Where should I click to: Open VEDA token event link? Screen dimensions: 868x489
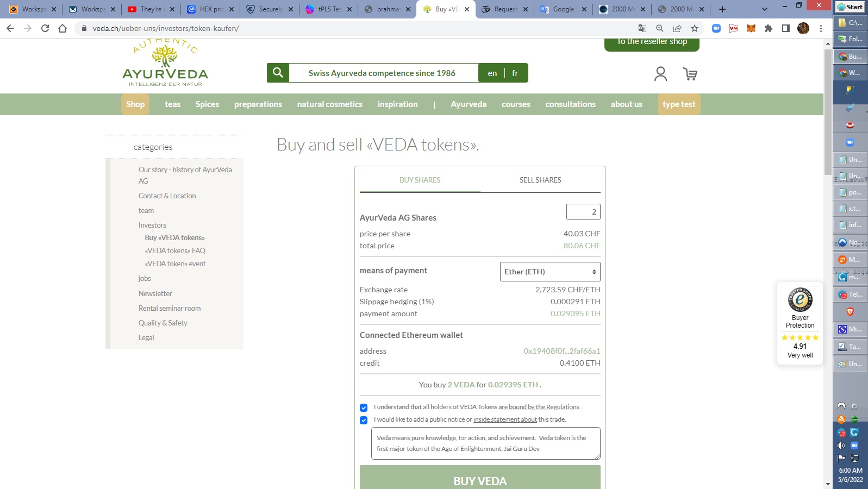[x=175, y=264]
